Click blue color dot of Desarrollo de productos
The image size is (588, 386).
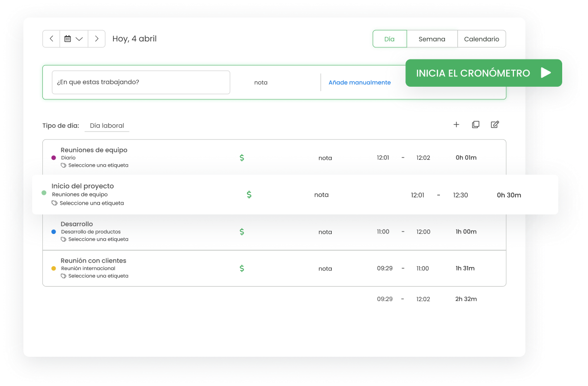click(54, 232)
